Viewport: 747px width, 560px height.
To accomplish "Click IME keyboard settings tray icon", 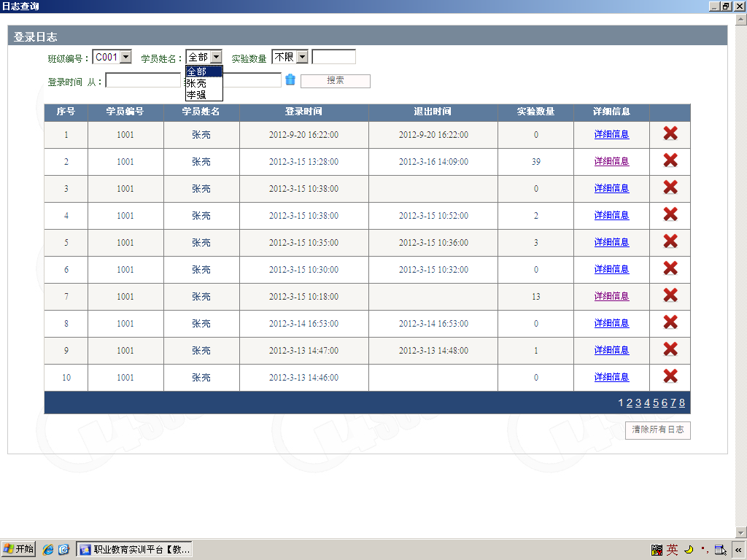I will (720, 550).
